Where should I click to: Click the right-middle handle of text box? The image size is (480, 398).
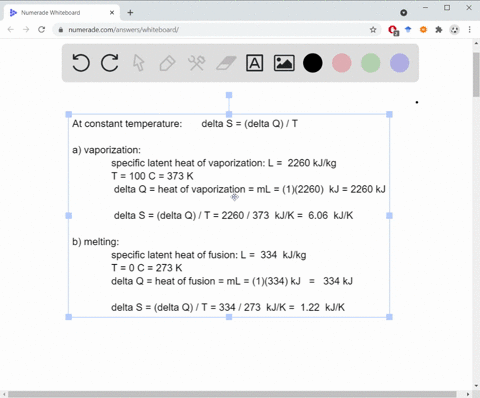click(x=389, y=216)
